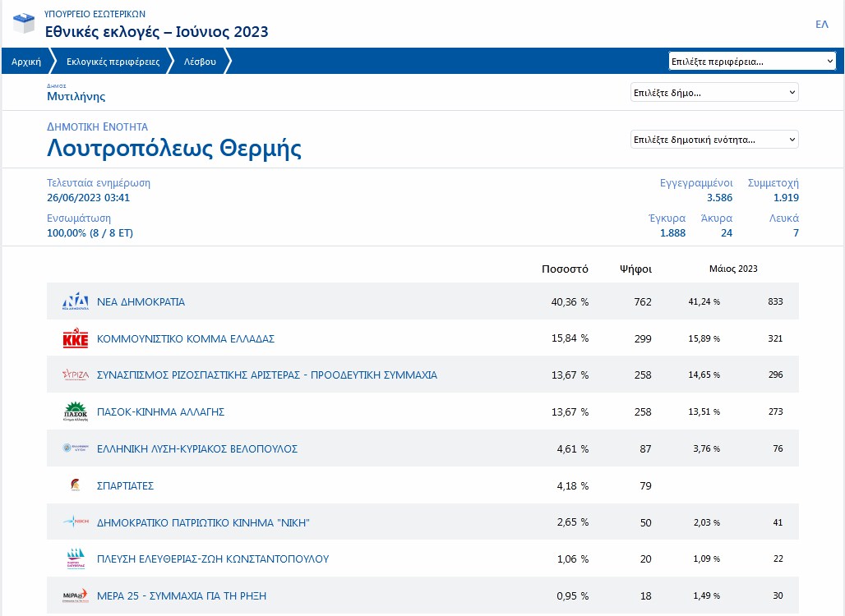
Task: Click the Νέα Δημοκρατία party logo
Action: tap(76, 301)
